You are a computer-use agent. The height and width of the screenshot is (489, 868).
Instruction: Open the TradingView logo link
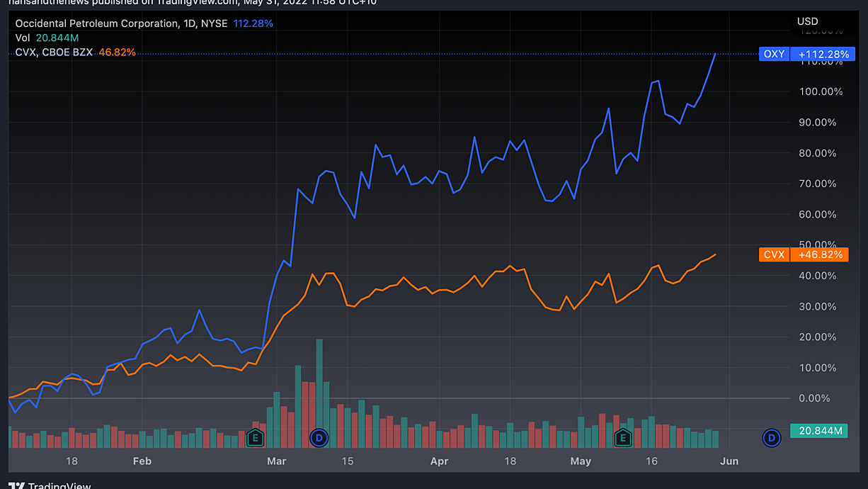pos(50,485)
